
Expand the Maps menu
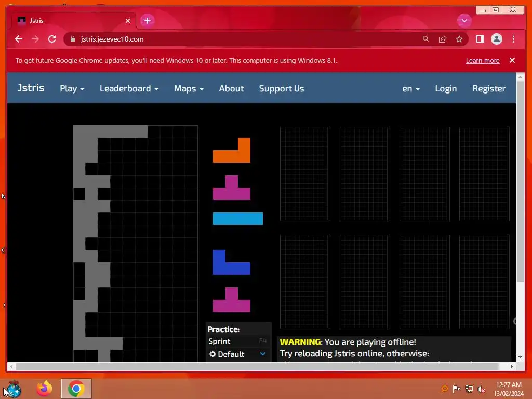[x=189, y=88]
